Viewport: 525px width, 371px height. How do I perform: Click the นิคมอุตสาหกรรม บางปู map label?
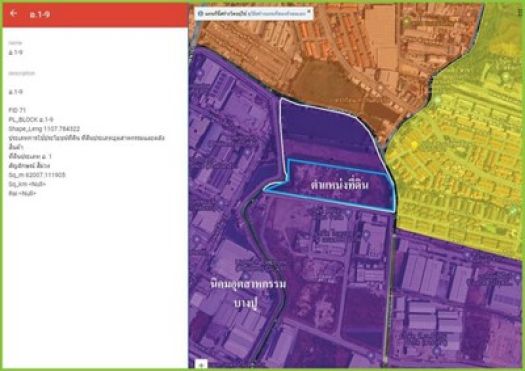pyautogui.click(x=248, y=294)
